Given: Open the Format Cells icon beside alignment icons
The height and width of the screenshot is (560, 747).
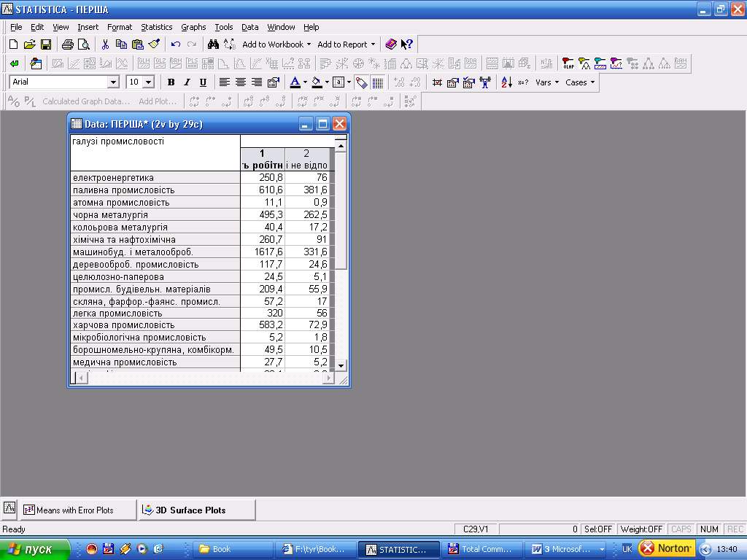Looking at the screenshot, I should 273,82.
